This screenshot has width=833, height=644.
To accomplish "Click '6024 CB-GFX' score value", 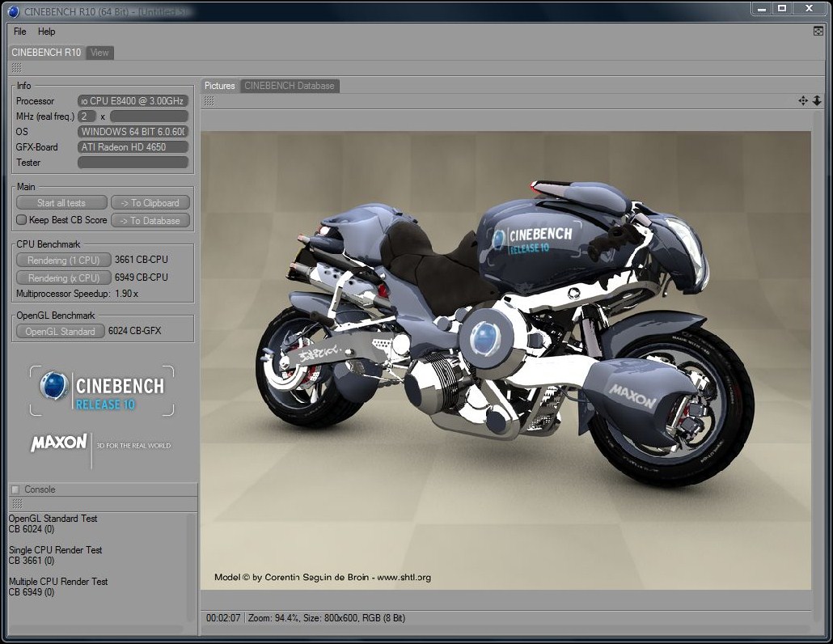I will tap(134, 331).
